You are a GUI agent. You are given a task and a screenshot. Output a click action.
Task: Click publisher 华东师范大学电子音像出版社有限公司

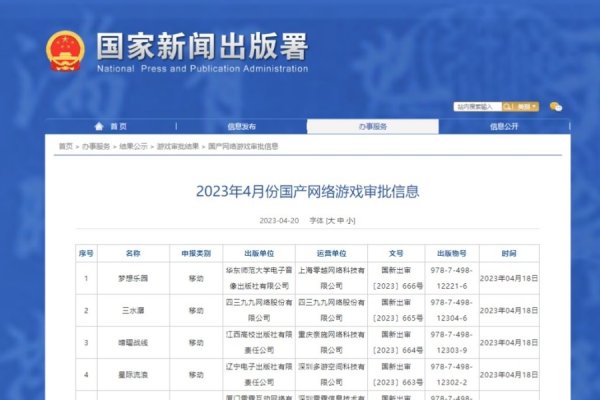pyautogui.click(x=259, y=278)
